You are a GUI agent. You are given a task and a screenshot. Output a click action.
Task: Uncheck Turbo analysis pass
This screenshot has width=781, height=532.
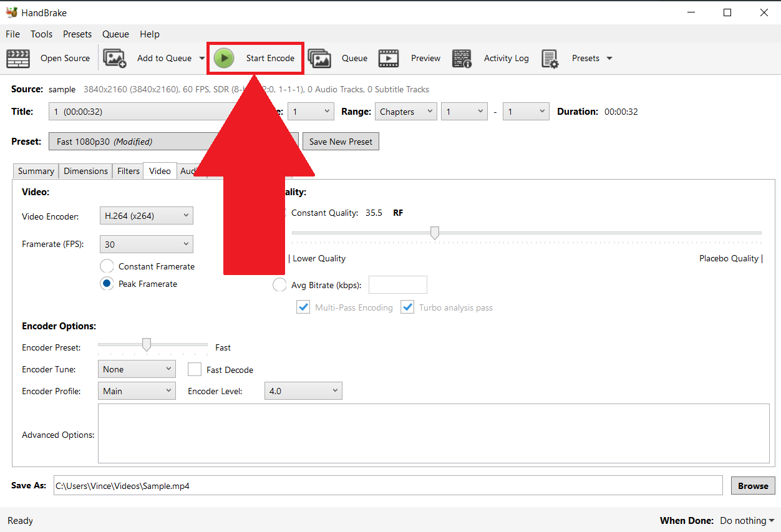pos(407,307)
